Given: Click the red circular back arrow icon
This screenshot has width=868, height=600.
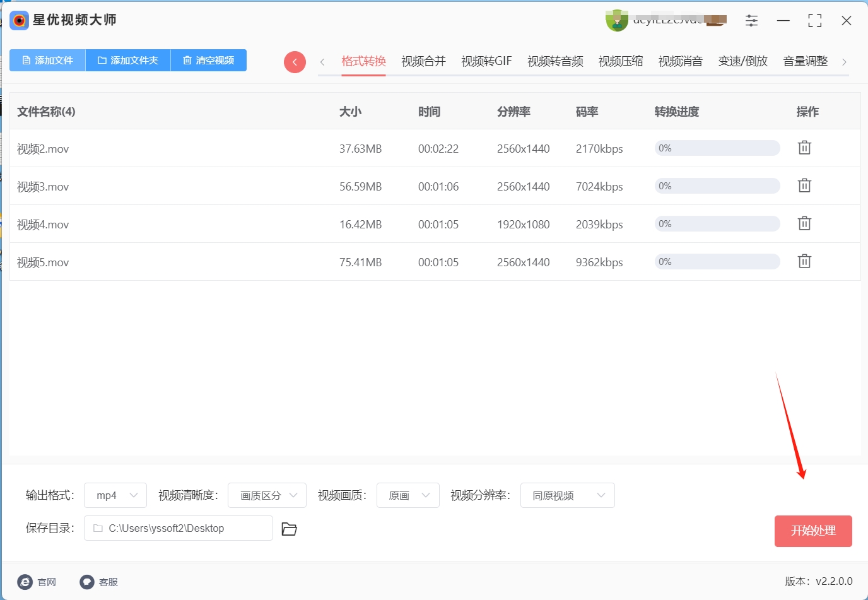Looking at the screenshot, I should click(295, 62).
